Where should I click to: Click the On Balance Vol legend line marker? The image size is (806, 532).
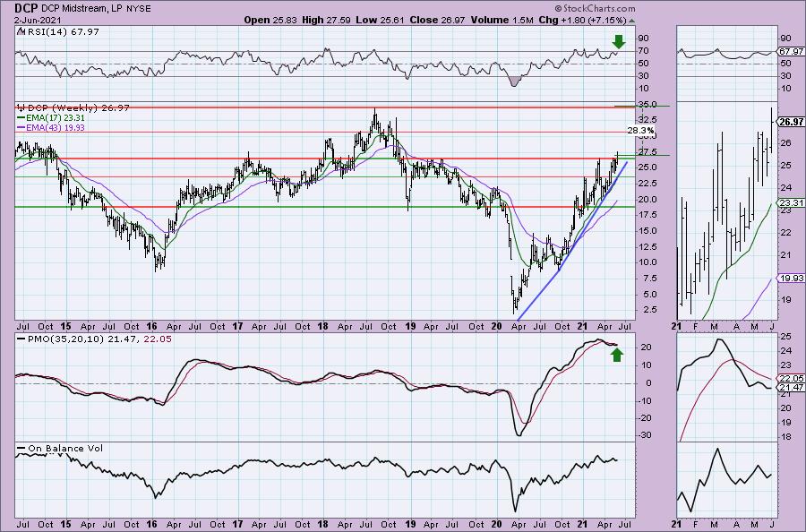coord(21,448)
